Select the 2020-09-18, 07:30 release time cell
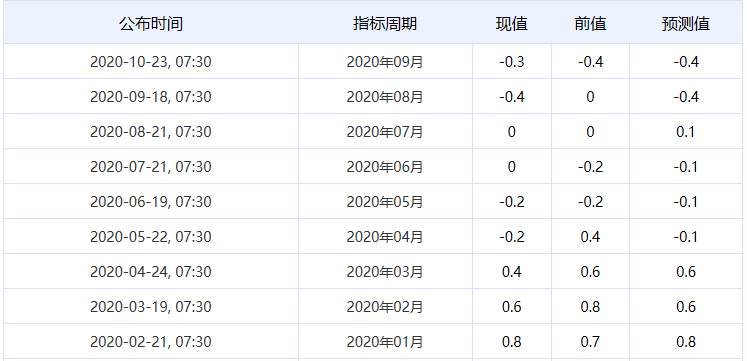Viewport: 747px width, 361px height. click(151, 97)
